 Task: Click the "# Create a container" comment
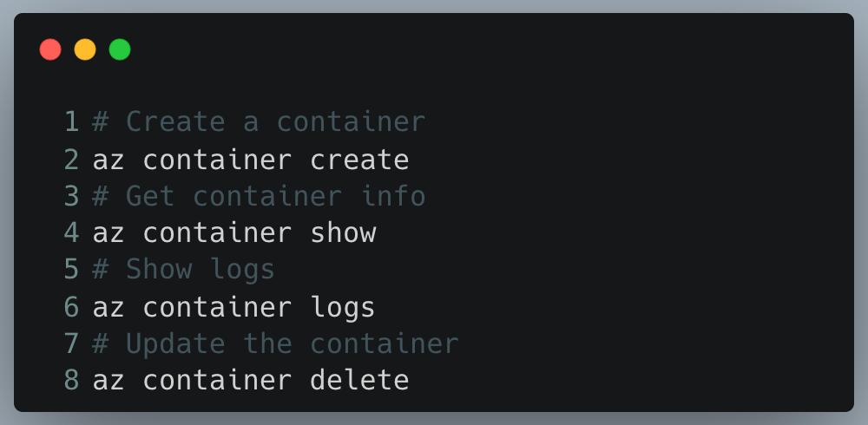click(259, 122)
